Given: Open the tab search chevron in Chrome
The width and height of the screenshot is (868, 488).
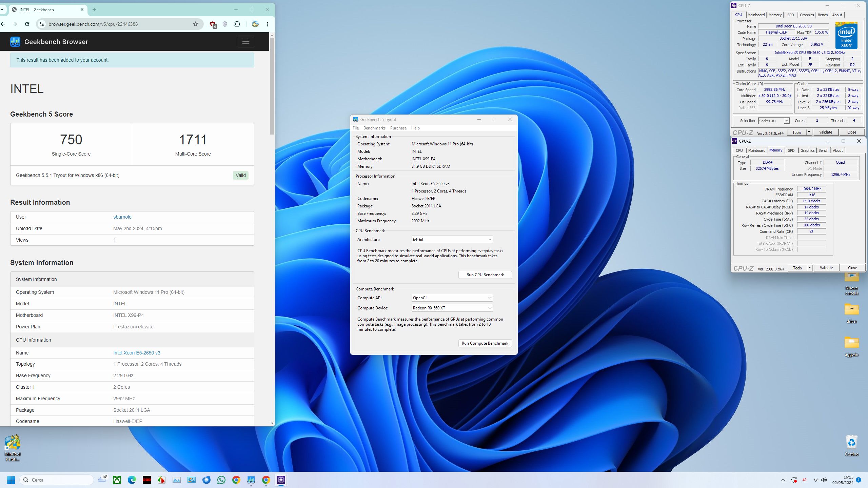Looking at the screenshot, I should tap(2, 9).
